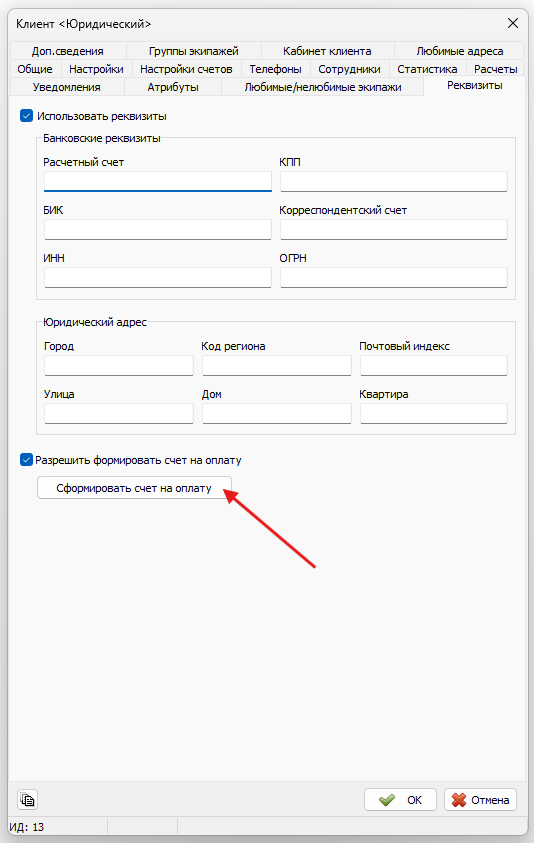Screen dimensions: 534x843
Task: Open the Уведомления tab
Action: 67,87
